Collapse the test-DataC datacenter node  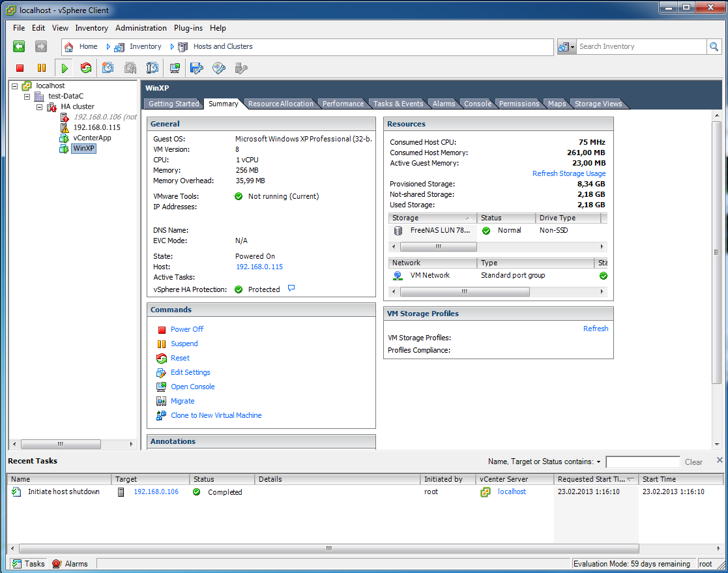27,96
